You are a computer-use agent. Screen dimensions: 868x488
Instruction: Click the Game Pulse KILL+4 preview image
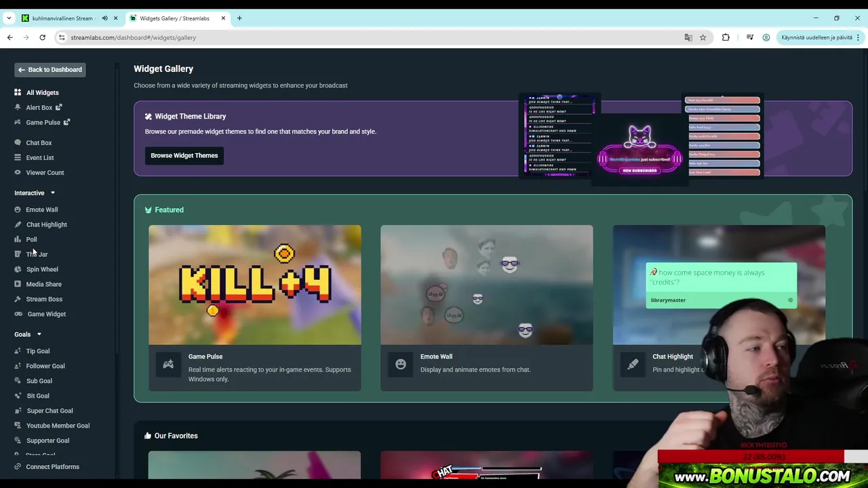[x=255, y=285]
